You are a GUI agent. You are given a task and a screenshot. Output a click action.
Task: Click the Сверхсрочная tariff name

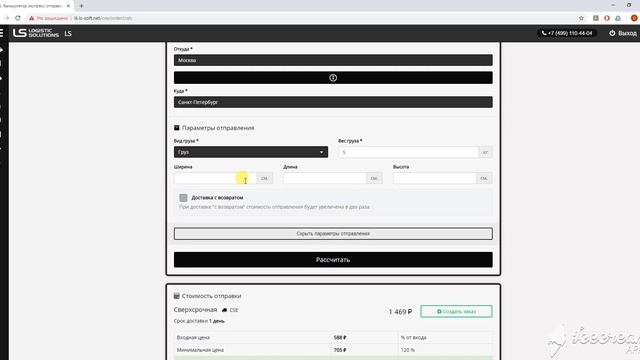(x=196, y=310)
